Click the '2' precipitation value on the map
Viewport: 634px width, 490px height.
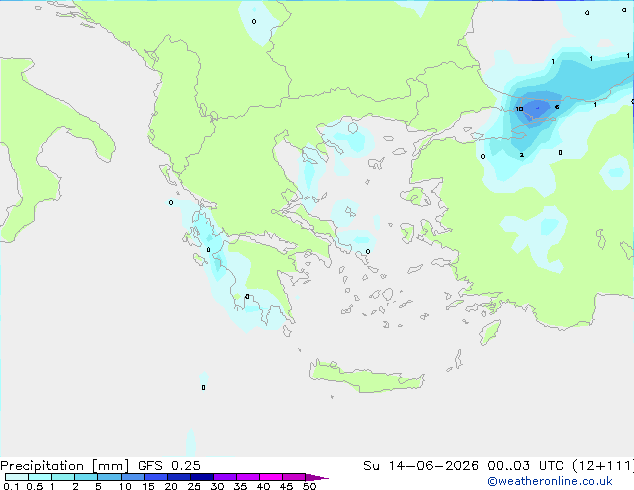point(522,155)
